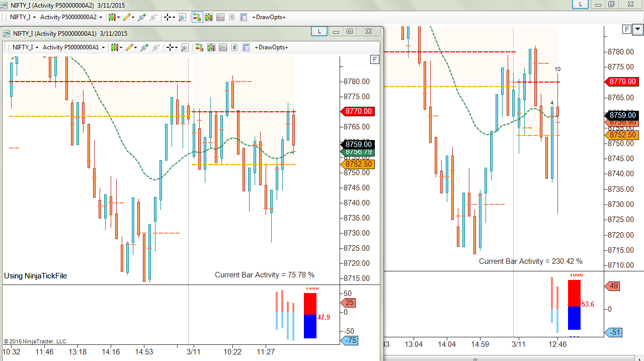Click blue section of A2 activity bar

click(575, 318)
